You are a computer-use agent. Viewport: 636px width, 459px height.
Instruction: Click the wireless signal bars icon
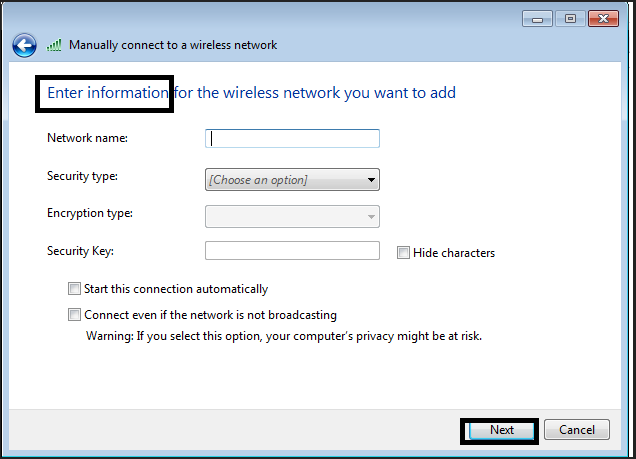54,45
